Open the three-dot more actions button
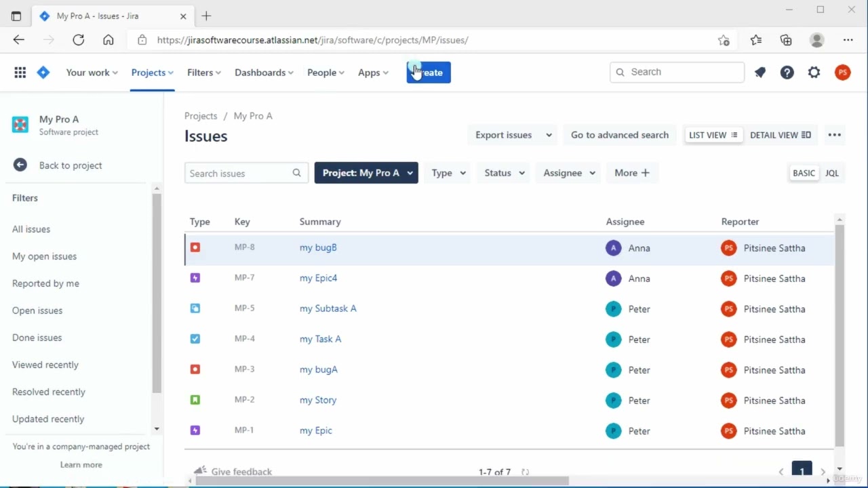 tap(835, 135)
